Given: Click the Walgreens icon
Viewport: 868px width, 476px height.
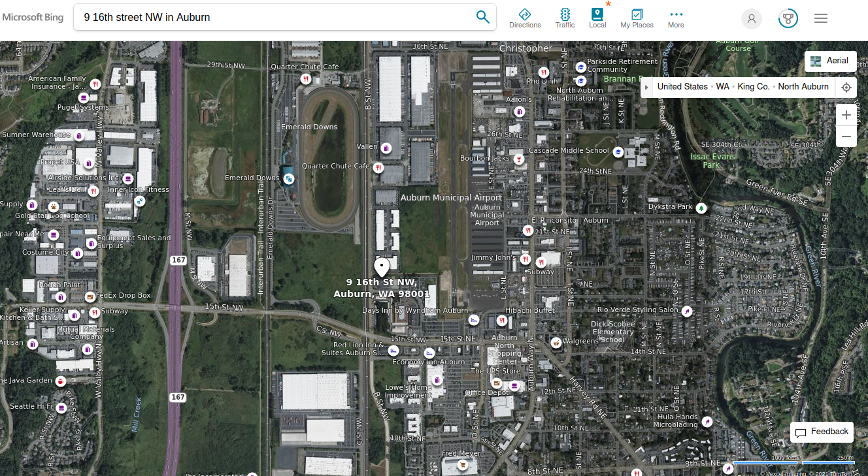Looking at the screenshot, I should [556, 341].
